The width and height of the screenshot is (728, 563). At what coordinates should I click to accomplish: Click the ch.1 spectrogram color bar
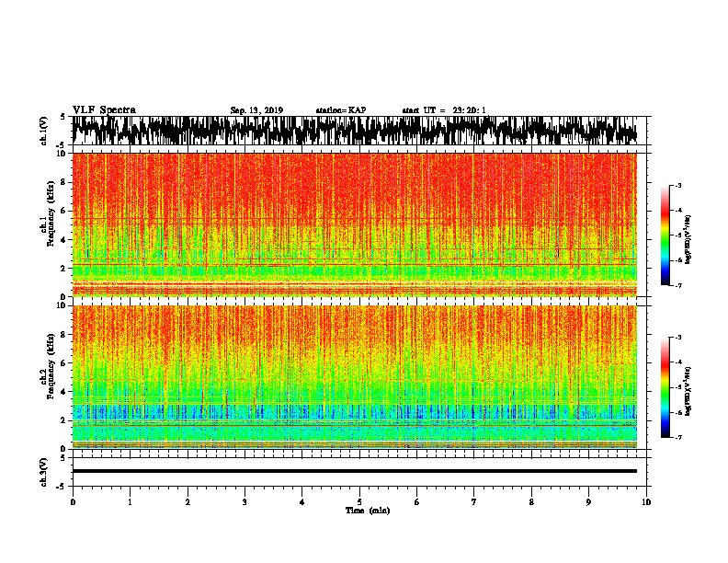665,236
